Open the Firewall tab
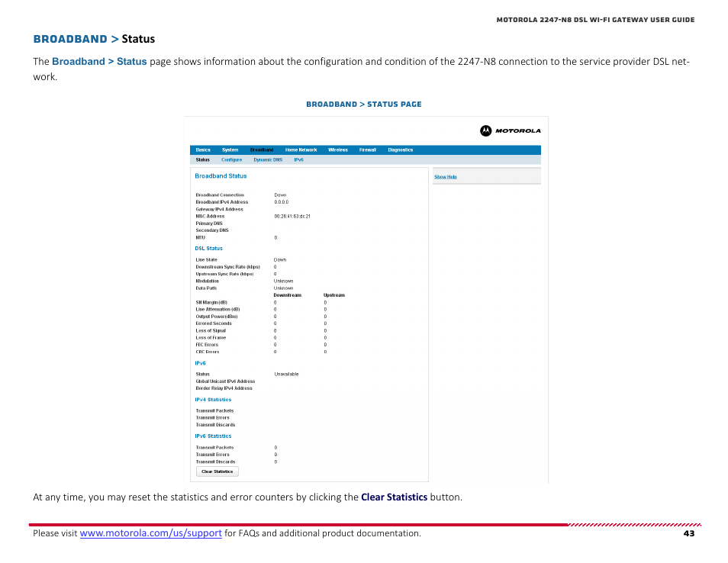This screenshot has width=728, height=563. click(367, 150)
